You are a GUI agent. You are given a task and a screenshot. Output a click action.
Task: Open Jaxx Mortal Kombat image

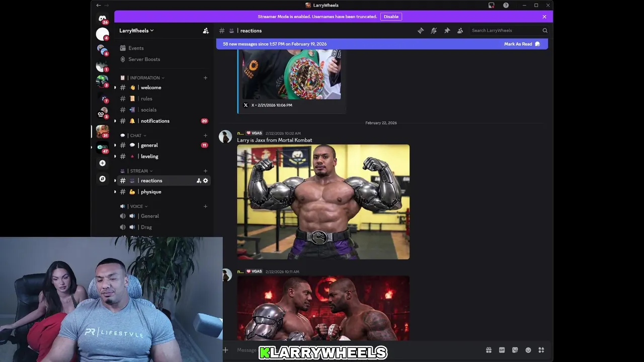tap(323, 202)
